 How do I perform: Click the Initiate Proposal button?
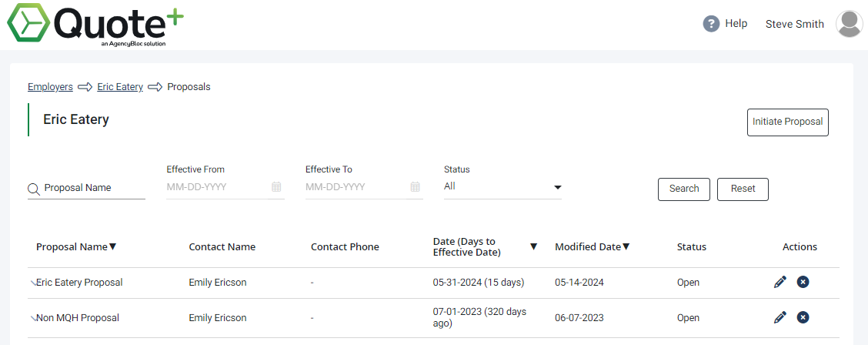point(788,122)
